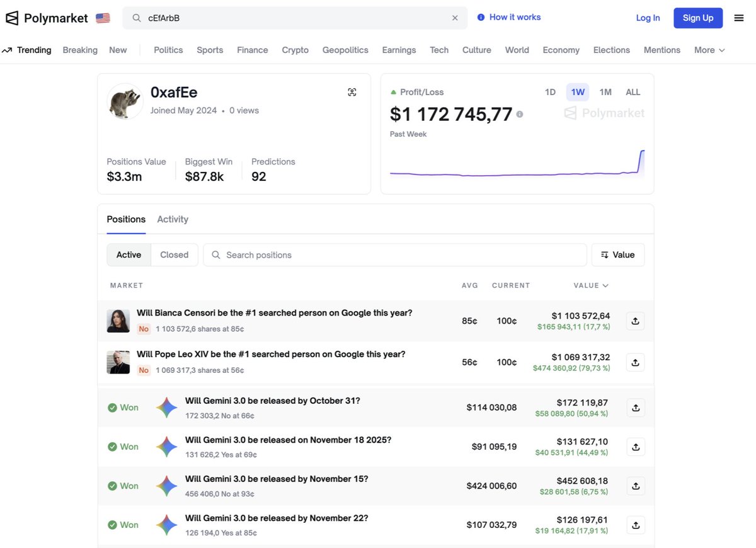Screen dimensions: 756x548
Task: Click the green Profit/Loss triangle icon
Action: (x=394, y=92)
